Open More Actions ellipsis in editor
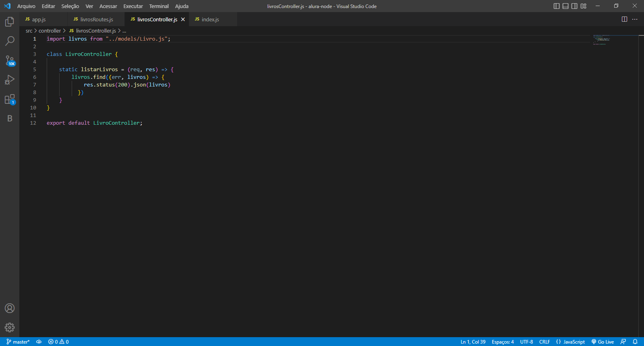The image size is (644, 346). tap(635, 19)
